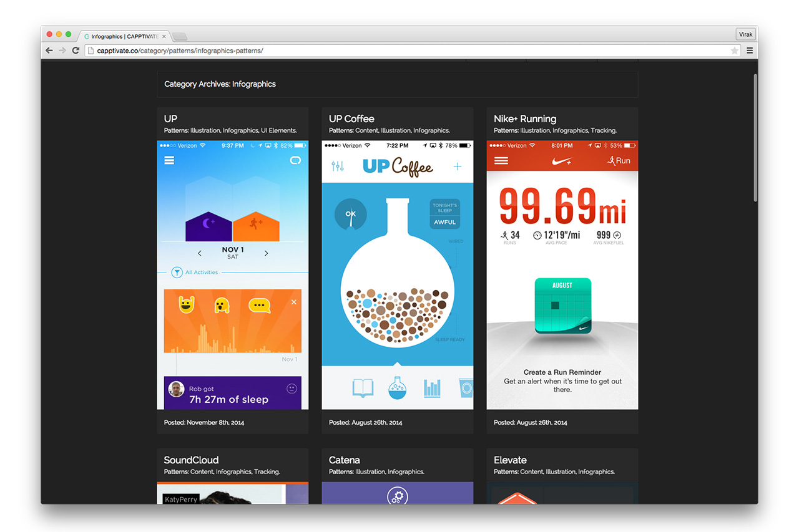Tap the book icon in UP Coffee footer
Viewport: 799px width, 532px height.
(x=363, y=388)
